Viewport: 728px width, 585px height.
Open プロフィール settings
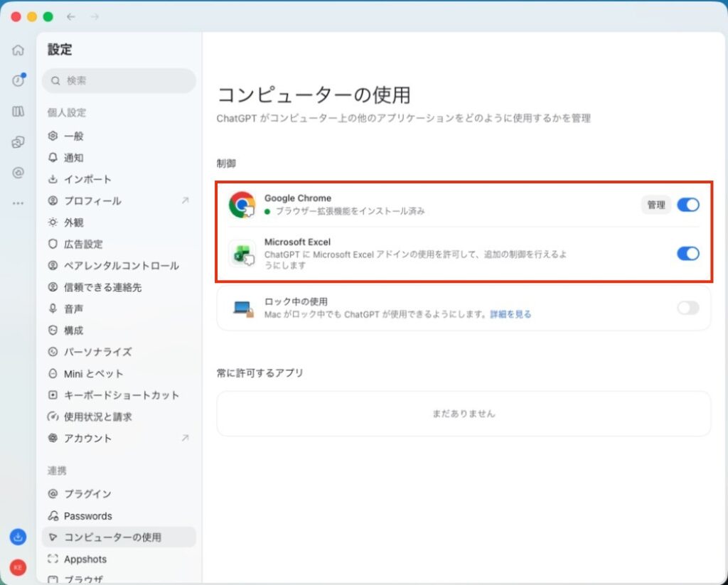[x=119, y=200]
